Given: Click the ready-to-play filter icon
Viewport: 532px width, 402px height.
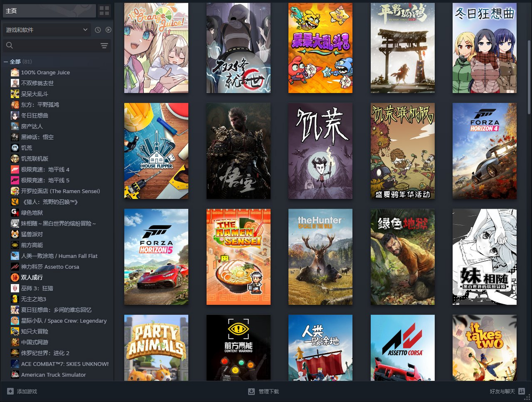Looking at the screenshot, I should click(x=108, y=30).
